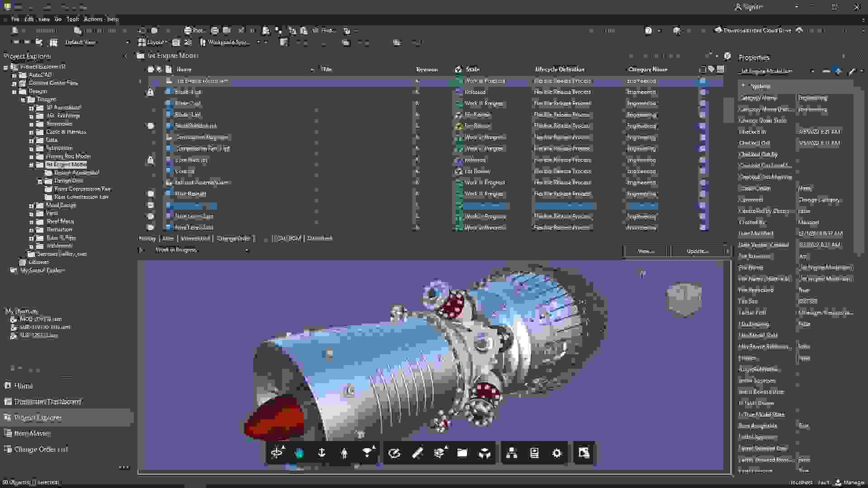Image resolution: width=868 pixels, height=488 pixels.
Task: Open the Default View dropdown
Action: (x=127, y=42)
